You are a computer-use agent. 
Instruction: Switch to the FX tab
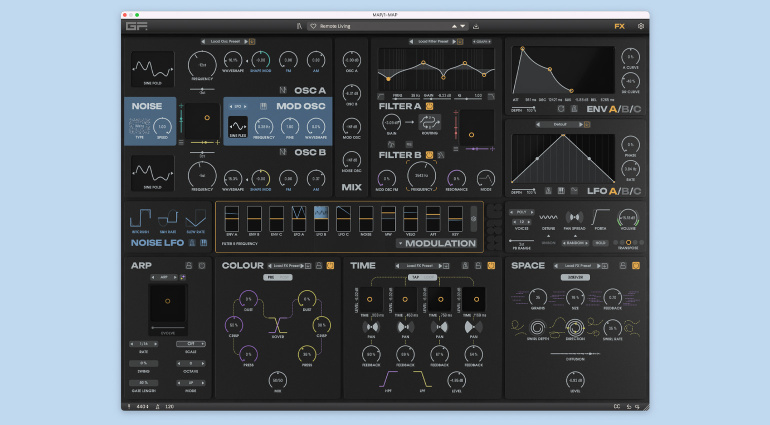pyautogui.click(x=619, y=26)
